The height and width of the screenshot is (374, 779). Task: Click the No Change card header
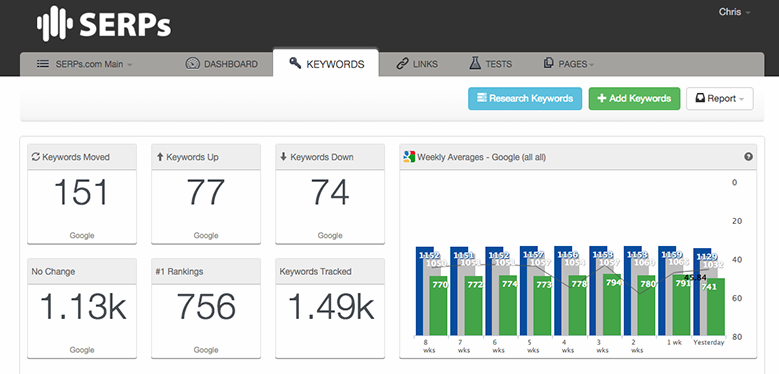[82, 271]
